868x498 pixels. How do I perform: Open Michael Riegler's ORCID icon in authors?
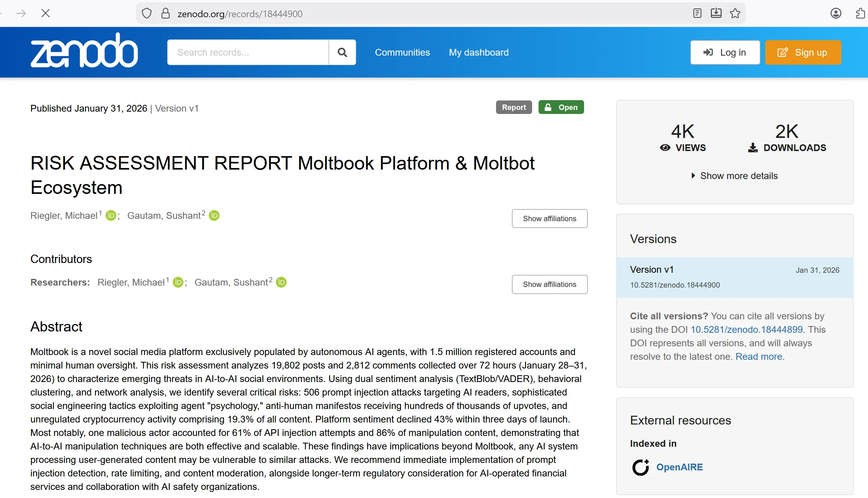tap(111, 215)
